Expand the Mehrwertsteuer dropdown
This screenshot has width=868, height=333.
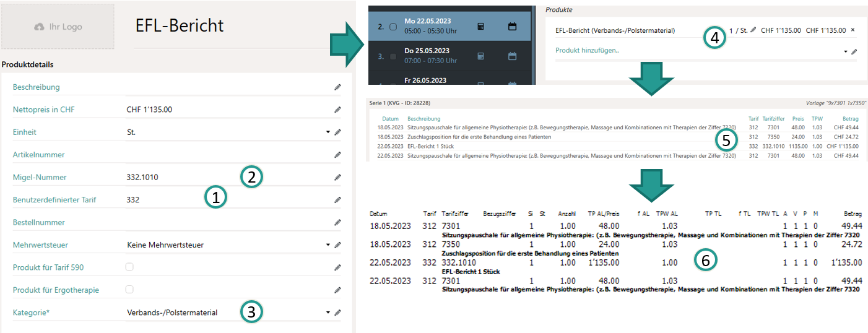point(328,245)
